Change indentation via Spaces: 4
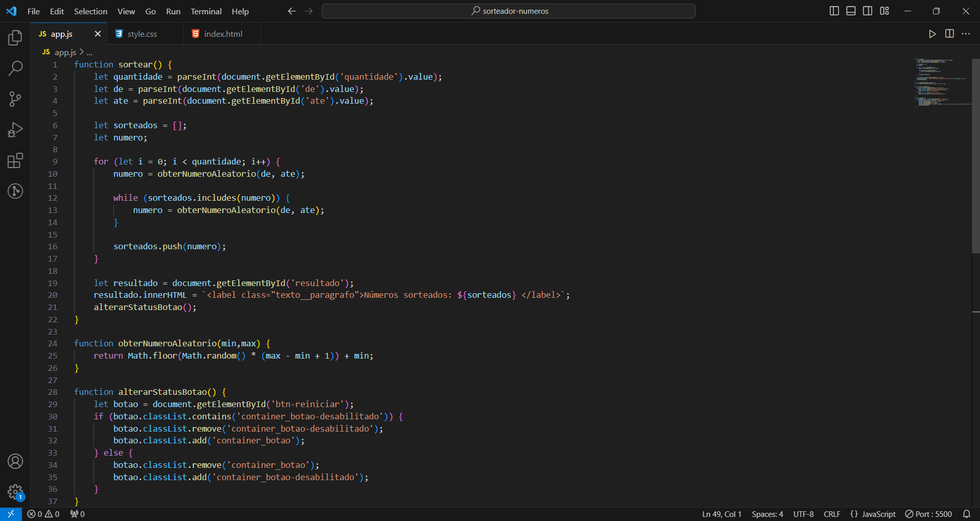The width and height of the screenshot is (980, 521). click(x=767, y=514)
